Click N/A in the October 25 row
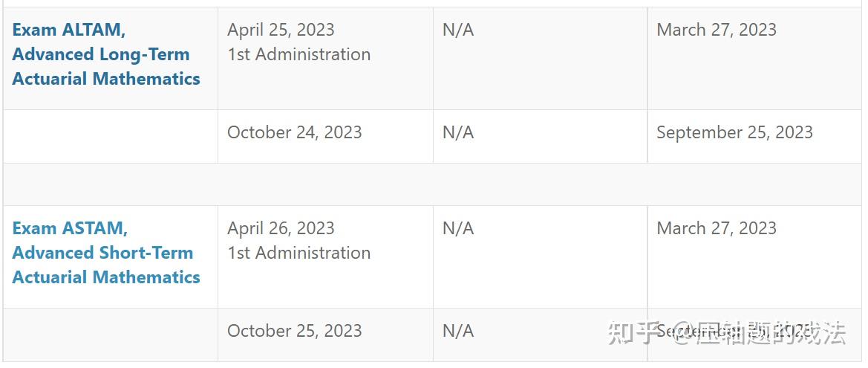 point(457,331)
